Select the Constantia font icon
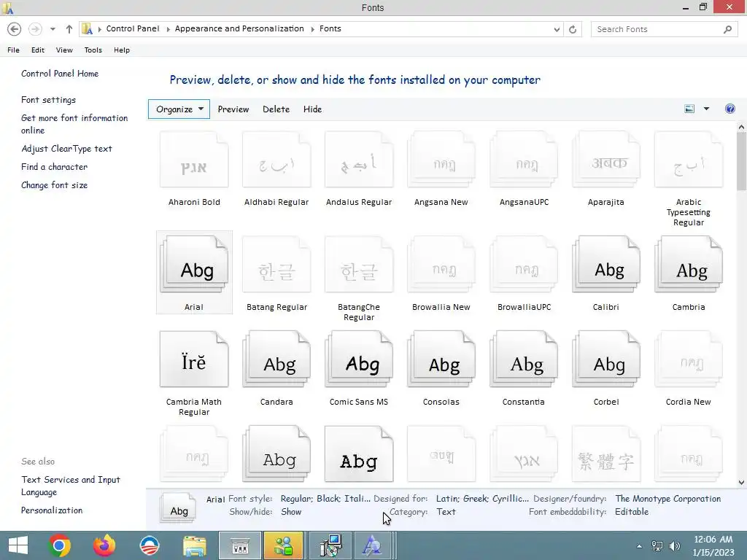The height and width of the screenshot is (560, 747). click(x=524, y=359)
